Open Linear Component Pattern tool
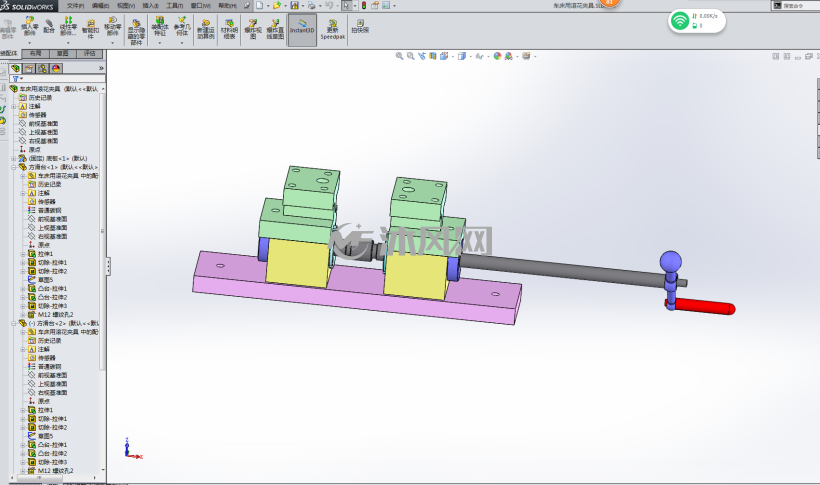Screen dimensions: 820x485 (x=68, y=27)
